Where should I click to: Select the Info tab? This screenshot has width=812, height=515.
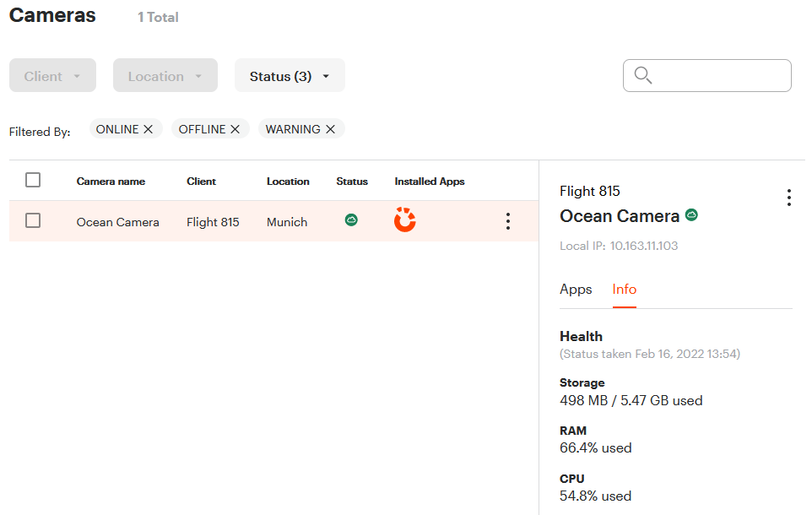tap(625, 289)
